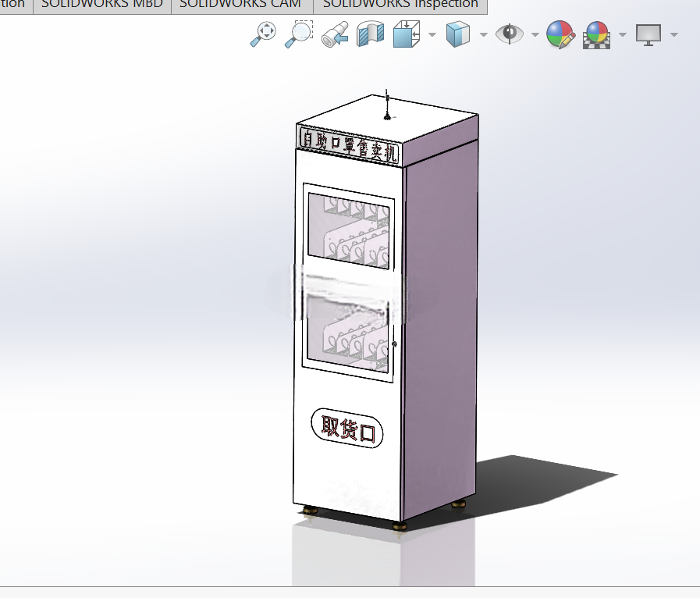Click the 取货口 pickup slot on model
The height and width of the screenshot is (598, 700).
pos(347,428)
